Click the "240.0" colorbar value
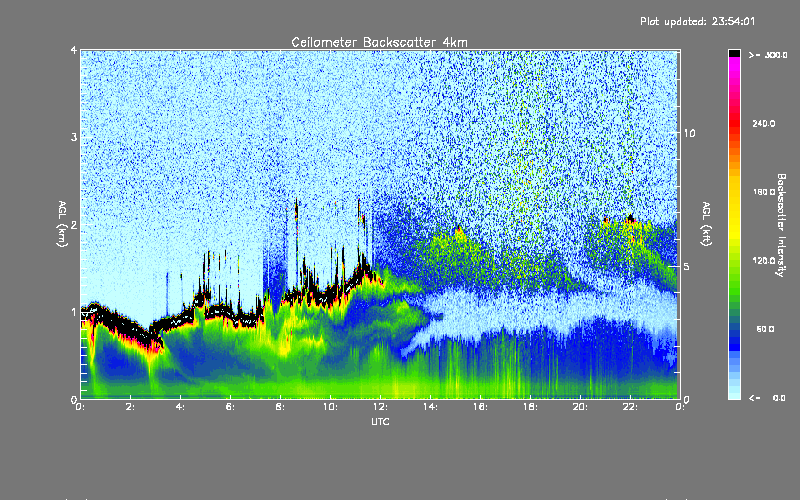Screen dimensions: 800x500 (764, 123)
